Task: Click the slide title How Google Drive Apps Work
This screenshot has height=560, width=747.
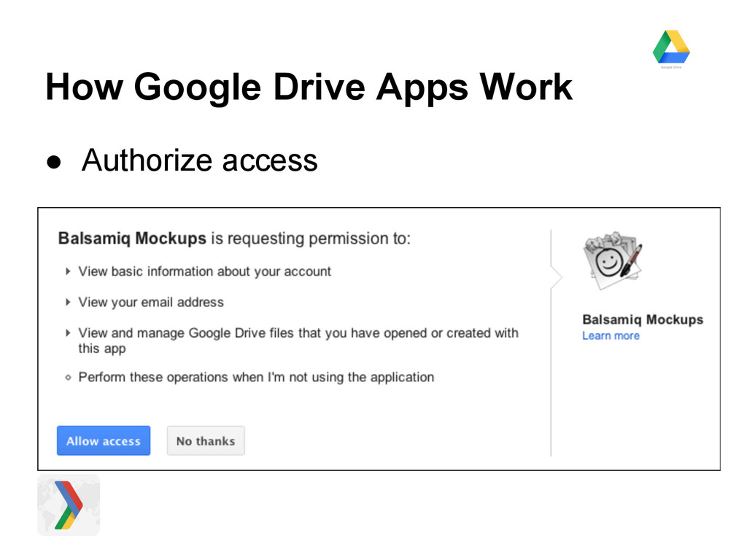Action: click(309, 87)
